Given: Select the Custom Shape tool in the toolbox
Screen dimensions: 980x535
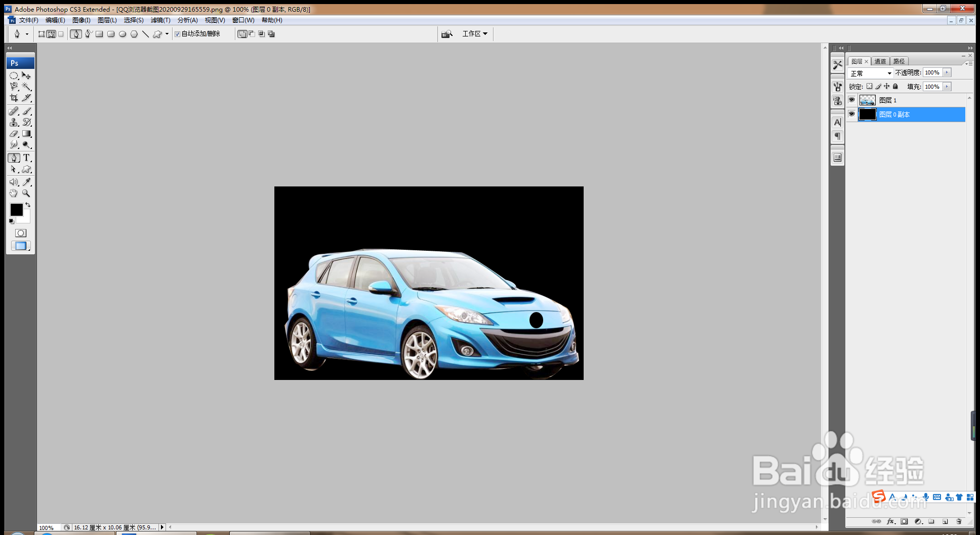Looking at the screenshot, I should click(27, 170).
